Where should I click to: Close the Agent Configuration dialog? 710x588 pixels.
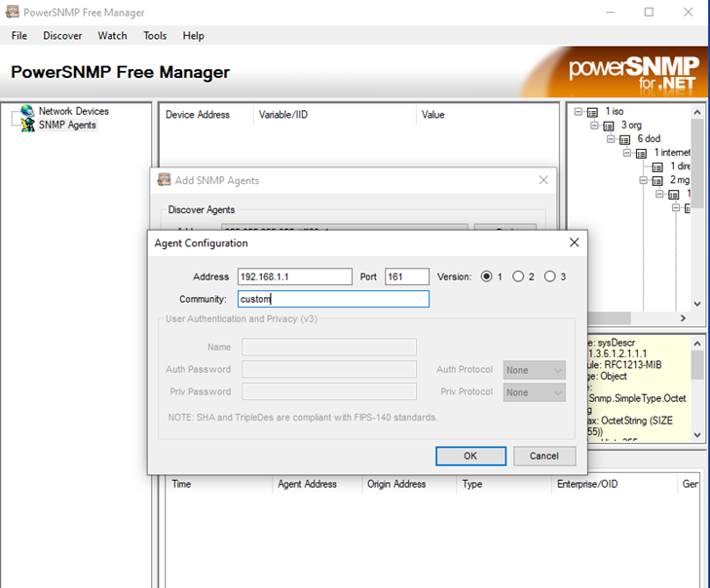575,242
